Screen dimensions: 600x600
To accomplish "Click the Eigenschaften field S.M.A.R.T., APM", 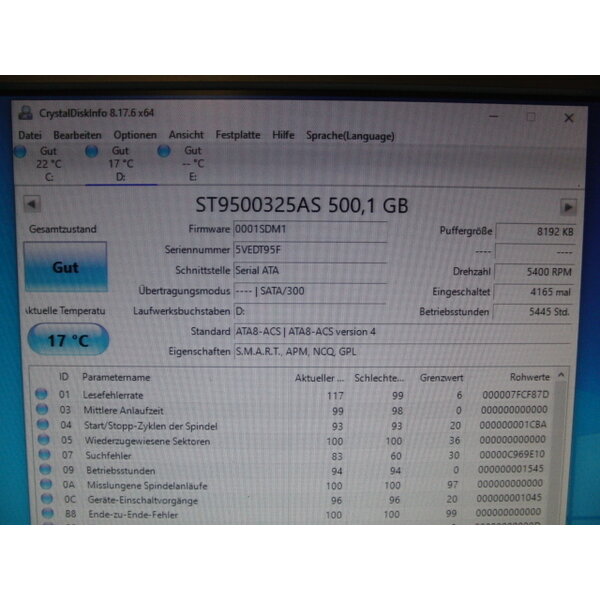I will (403, 352).
